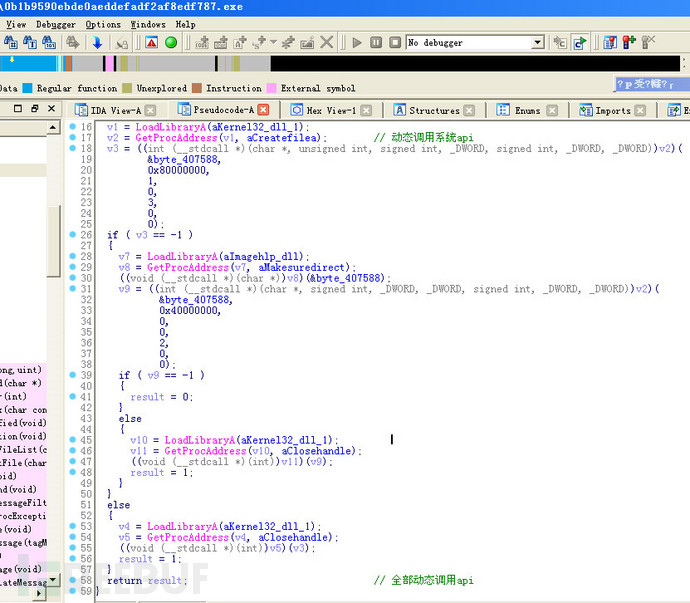Close the left functions panel
The width and height of the screenshot is (690, 603).
51,108
